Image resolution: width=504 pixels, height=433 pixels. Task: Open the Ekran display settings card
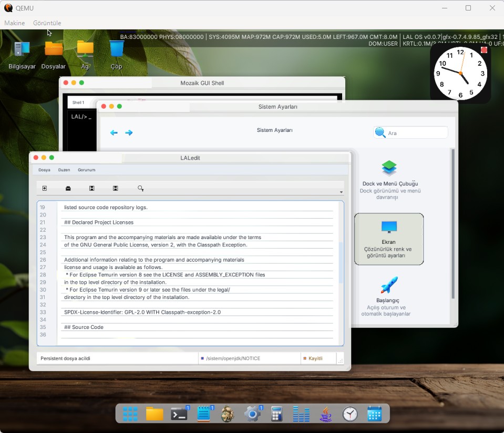389,239
